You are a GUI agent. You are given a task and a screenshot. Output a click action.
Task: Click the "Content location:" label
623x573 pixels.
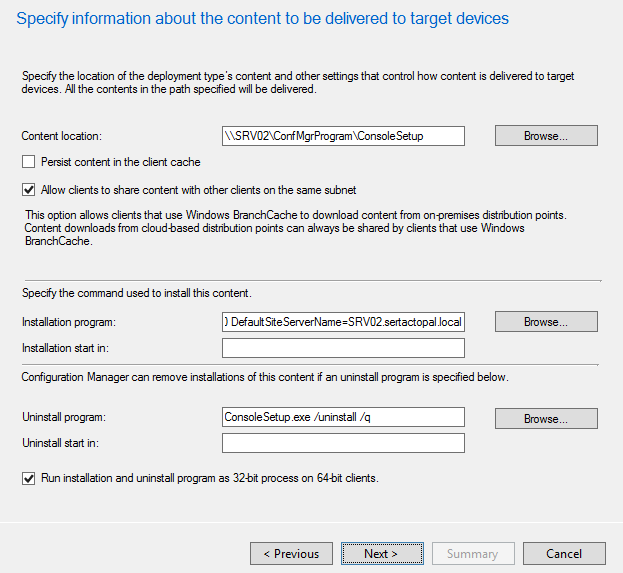61,136
